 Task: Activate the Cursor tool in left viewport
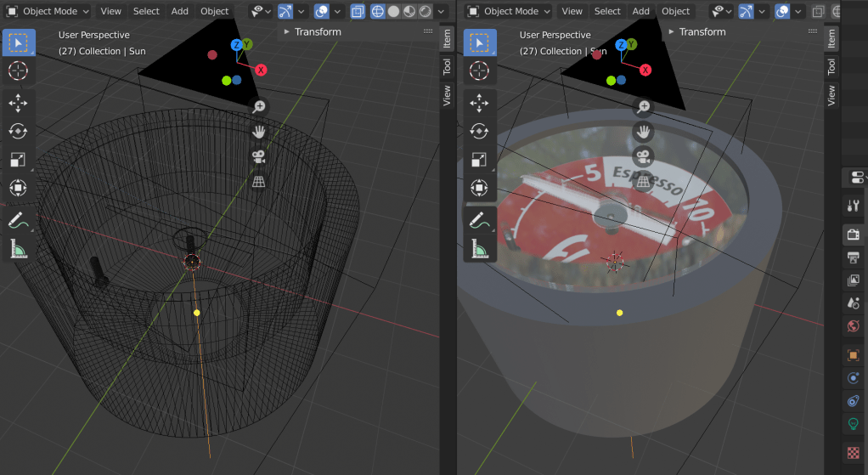(x=19, y=71)
